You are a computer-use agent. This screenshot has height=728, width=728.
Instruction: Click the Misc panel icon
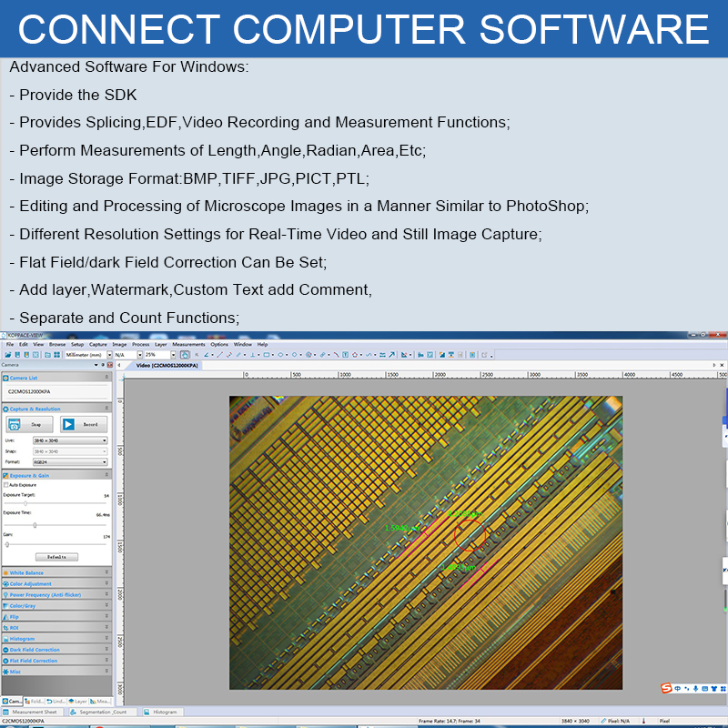5,672
